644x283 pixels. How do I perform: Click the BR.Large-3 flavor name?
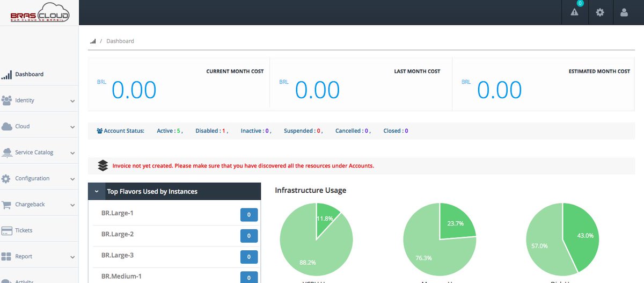pyautogui.click(x=118, y=255)
